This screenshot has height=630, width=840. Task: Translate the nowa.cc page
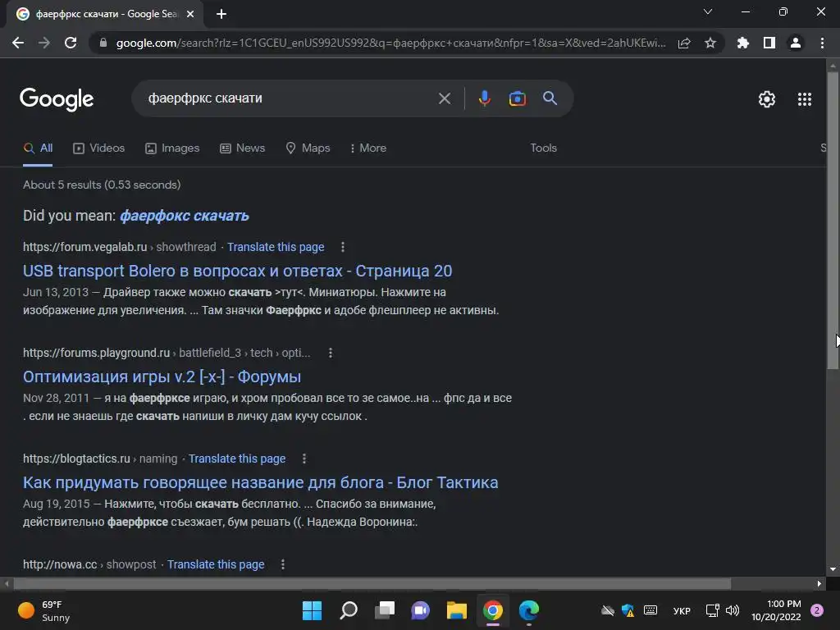coord(216,564)
